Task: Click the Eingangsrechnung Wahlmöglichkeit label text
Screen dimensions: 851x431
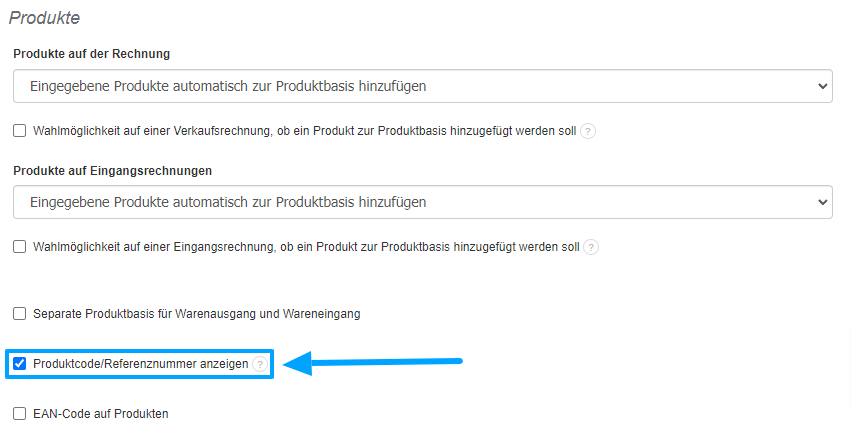Action: pos(306,247)
